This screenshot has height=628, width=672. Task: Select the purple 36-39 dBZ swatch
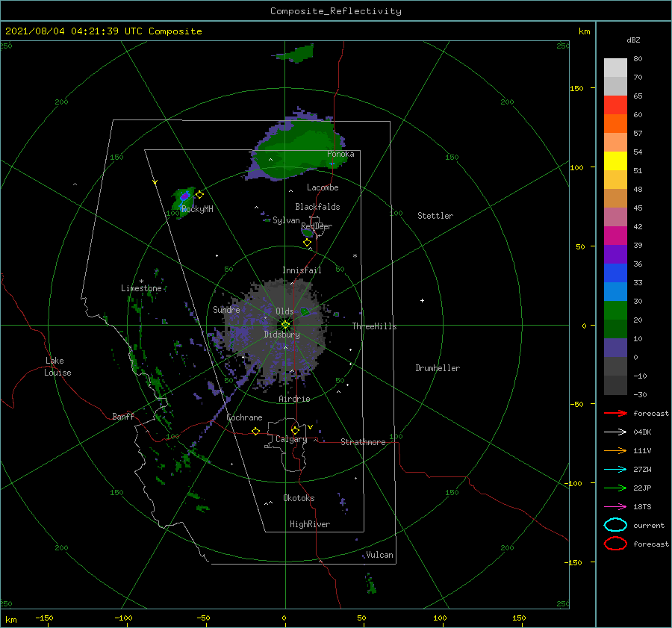(x=615, y=255)
